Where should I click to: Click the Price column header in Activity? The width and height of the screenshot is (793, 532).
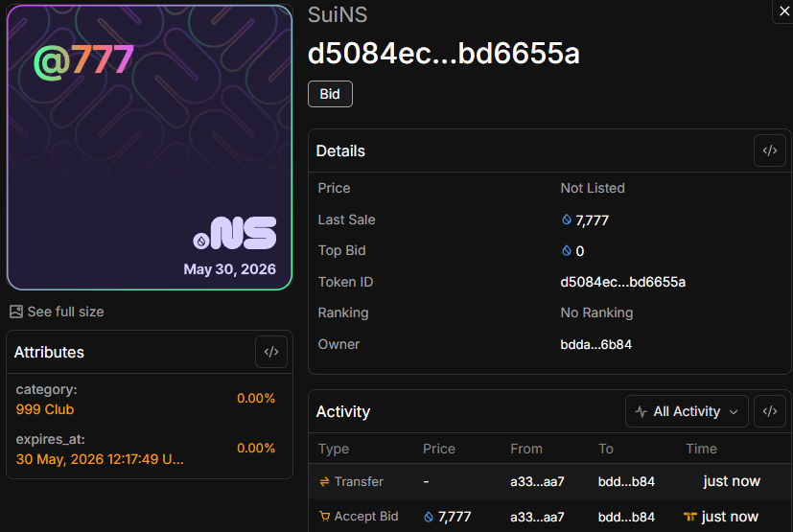pyautogui.click(x=439, y=449)
